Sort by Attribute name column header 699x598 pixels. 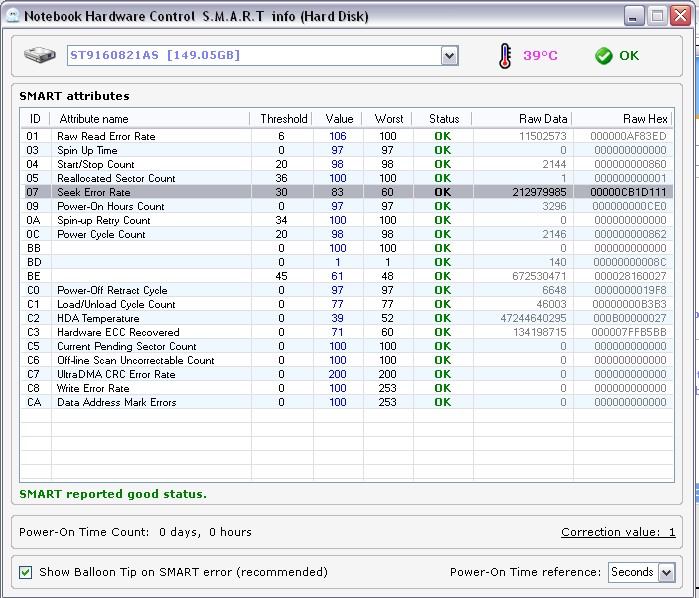click(150, 119)
